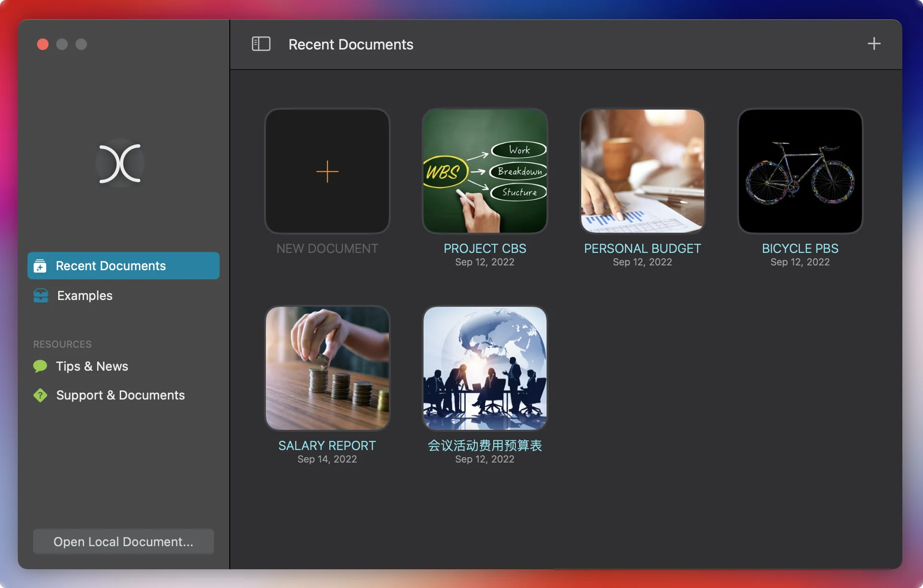Toggle the sidebar panel visibility icon

click(x=261, y=44)
